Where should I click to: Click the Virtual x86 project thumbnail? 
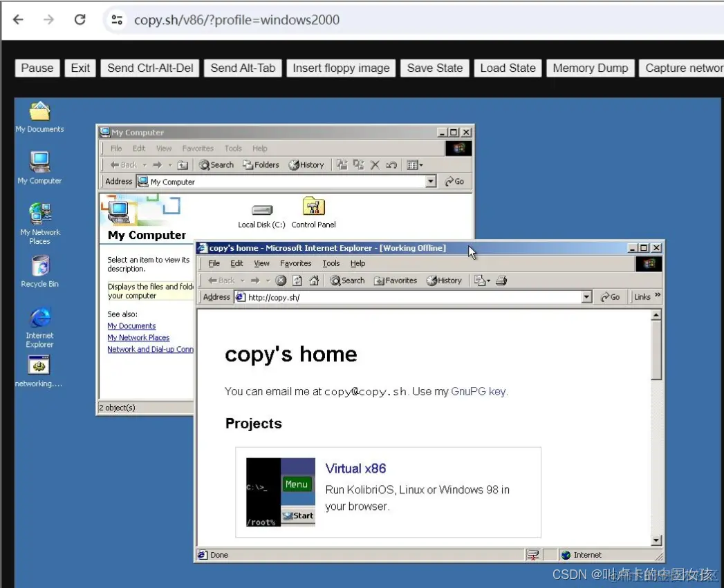281,492
